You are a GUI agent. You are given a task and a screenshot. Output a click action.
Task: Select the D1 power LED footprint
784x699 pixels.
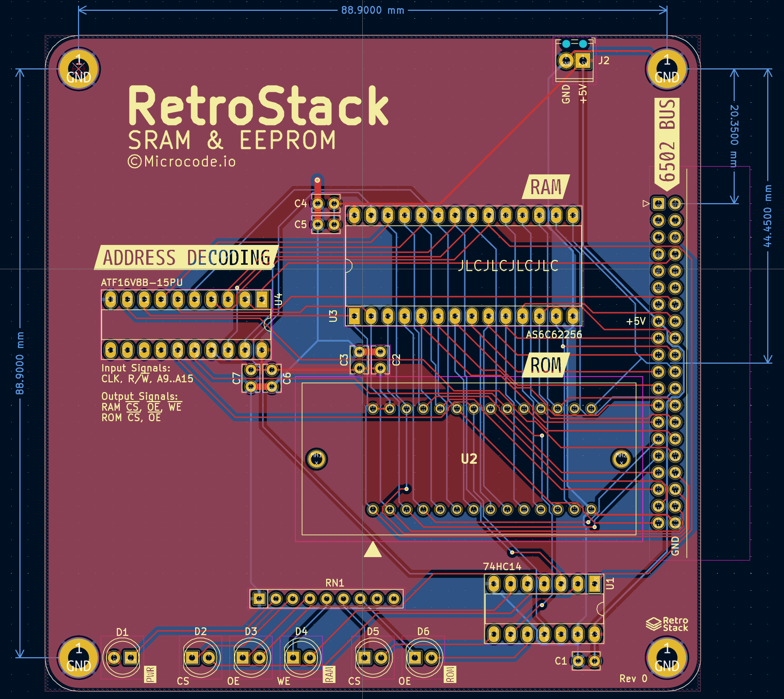click(122, 658)
